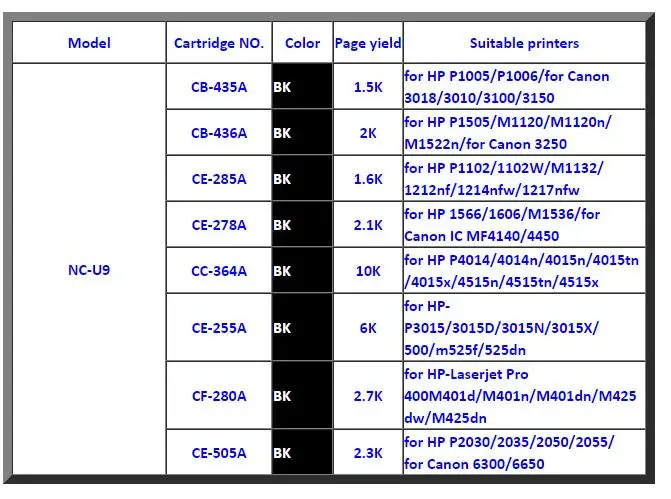The width and height of the screenshot is (671, 499).
Task: Click the 2.1K page yield value
Action: pos(368,225)
